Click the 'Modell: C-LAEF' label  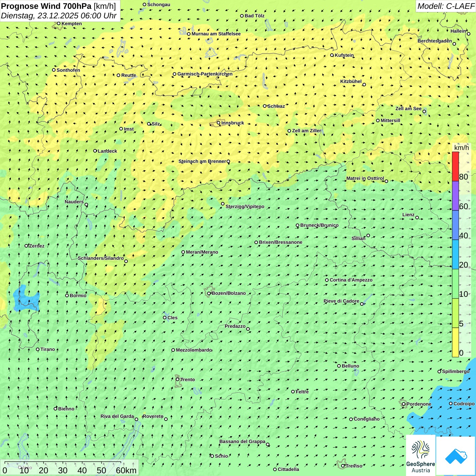446,6
